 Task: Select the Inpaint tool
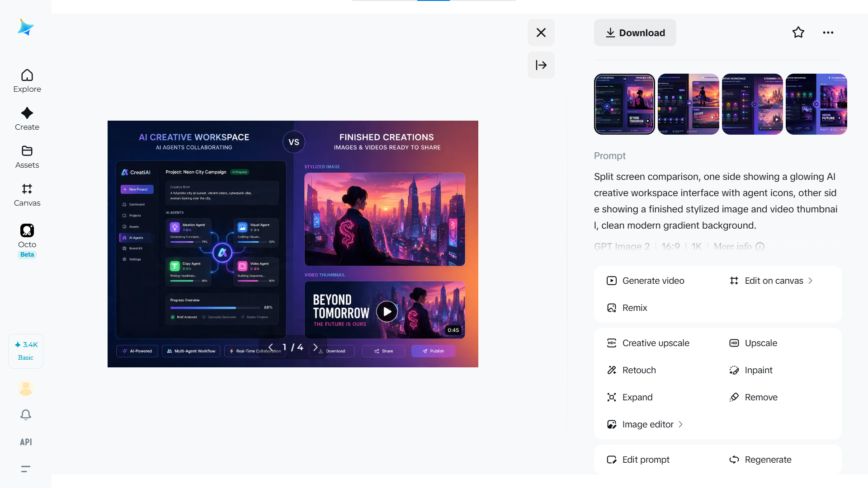coord(751,370)
